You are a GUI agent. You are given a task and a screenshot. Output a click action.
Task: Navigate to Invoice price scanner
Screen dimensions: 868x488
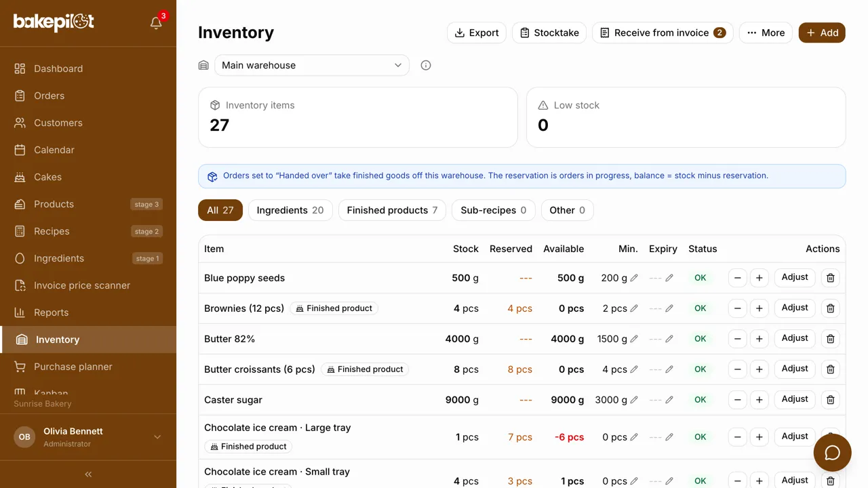point(88,285)
